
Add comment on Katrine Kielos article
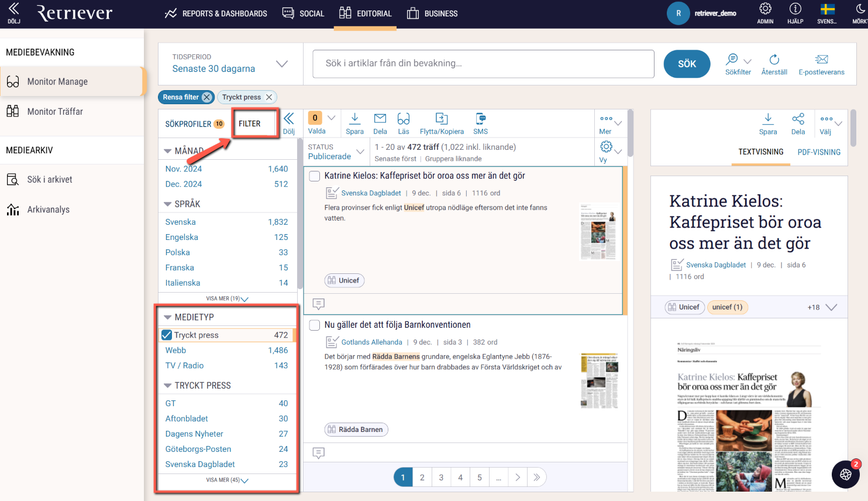tap(319, 304)
